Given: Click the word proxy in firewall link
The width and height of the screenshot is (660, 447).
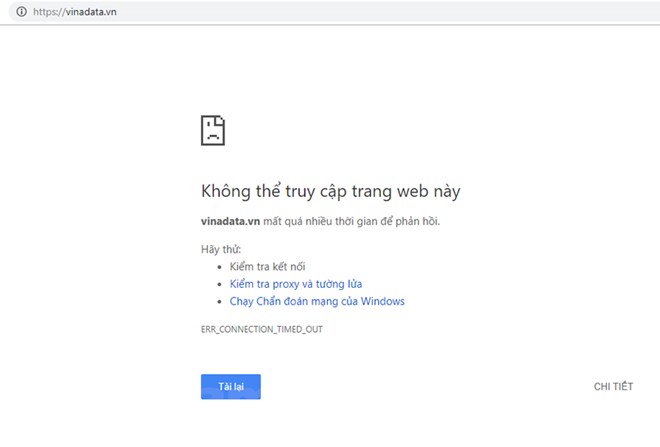Looking at the screenshot, I should (286, 285).
